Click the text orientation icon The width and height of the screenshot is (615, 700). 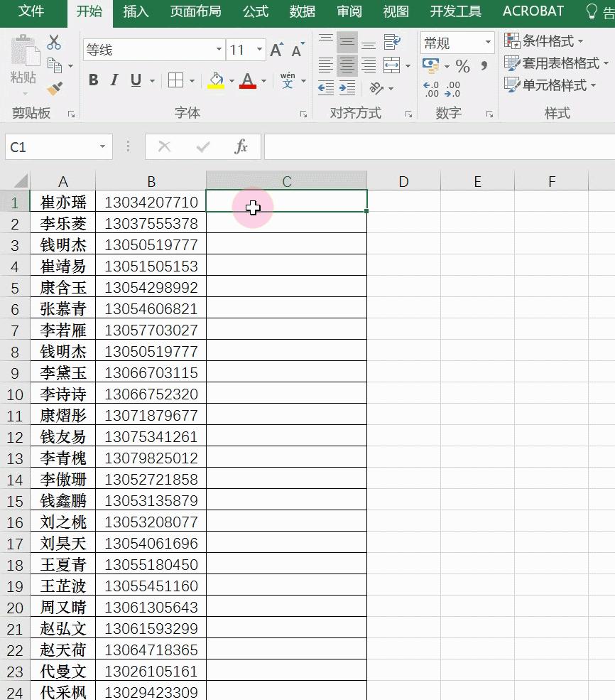pyautogui.click(x=377, y=88)
